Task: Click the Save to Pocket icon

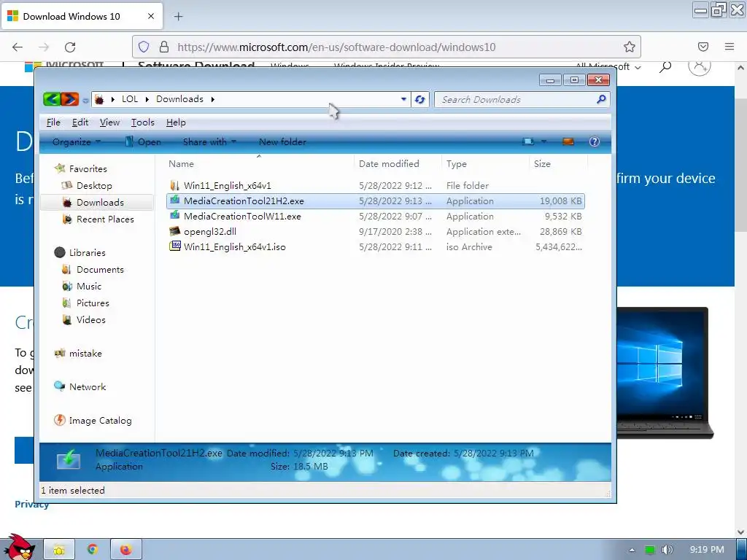Action: click(x=703, y=47)
